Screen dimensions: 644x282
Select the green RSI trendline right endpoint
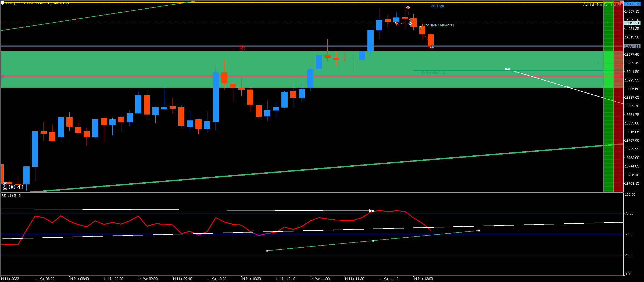click(479, 230)
